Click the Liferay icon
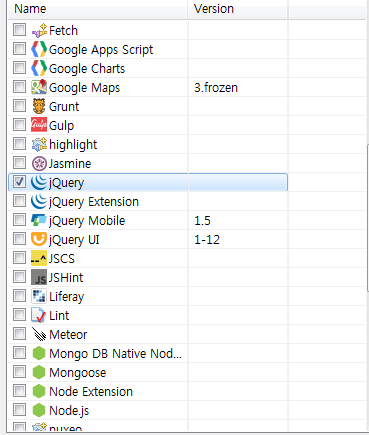The image size is (369, 435). 39,296
